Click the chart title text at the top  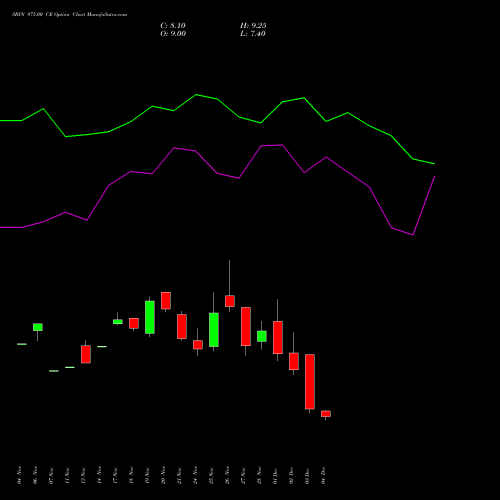click(69, 15)
